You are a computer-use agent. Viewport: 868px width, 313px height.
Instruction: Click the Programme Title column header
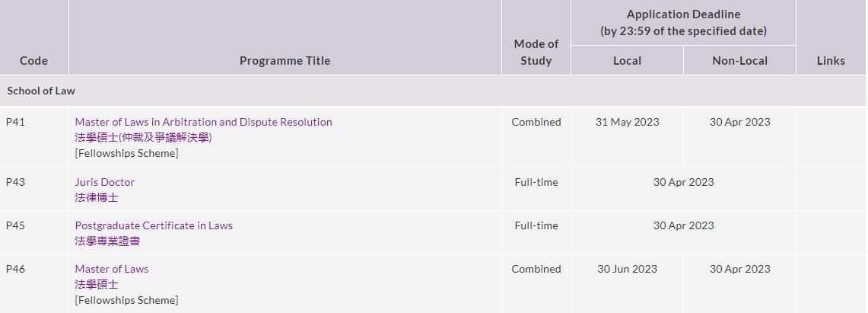click(285, 61)
